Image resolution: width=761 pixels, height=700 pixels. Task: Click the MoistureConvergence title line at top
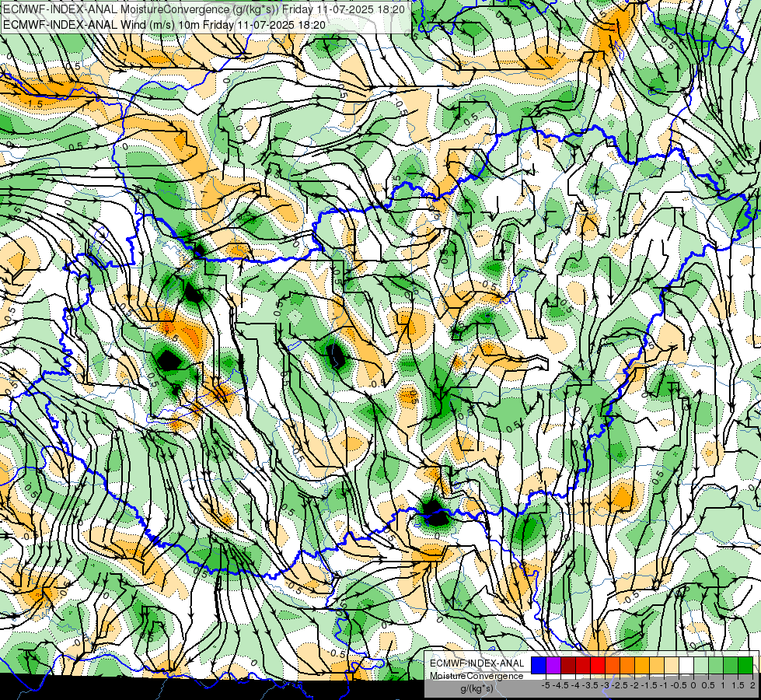(x=204, y=9)
